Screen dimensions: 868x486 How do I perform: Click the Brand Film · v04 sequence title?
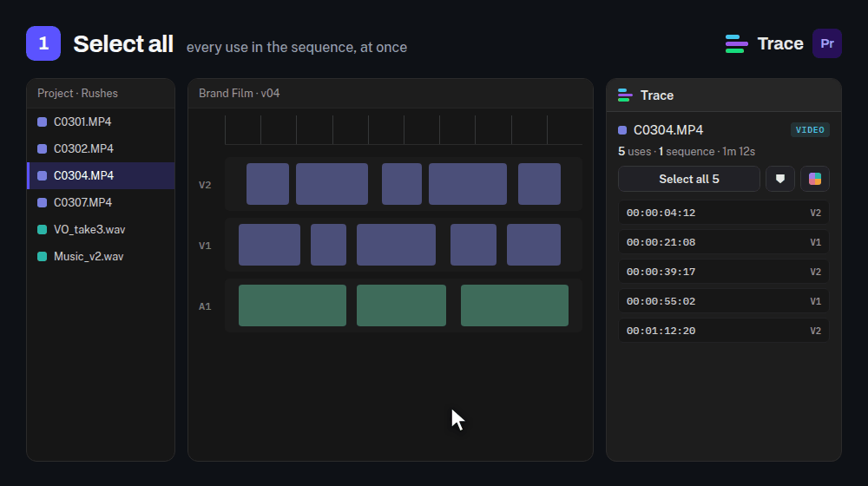click(240, 94)
